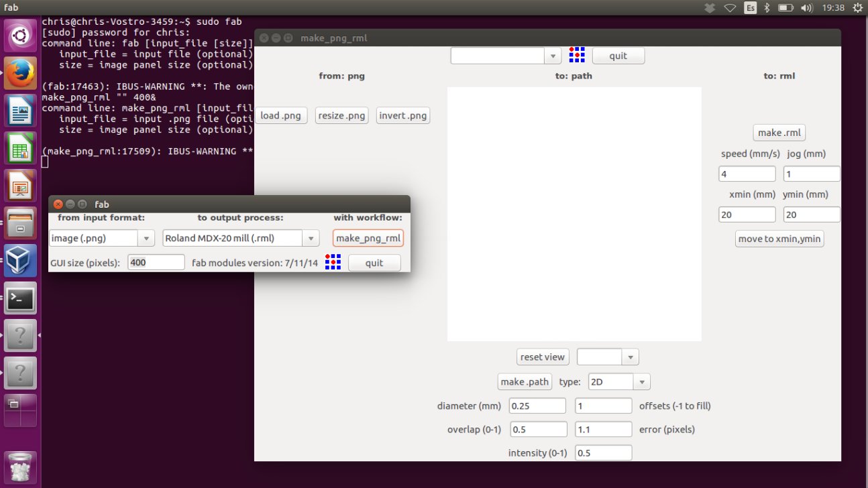The height and width of the screenshot is (488, 868).
Task: Click the make .path button
Action: (525, 382)
